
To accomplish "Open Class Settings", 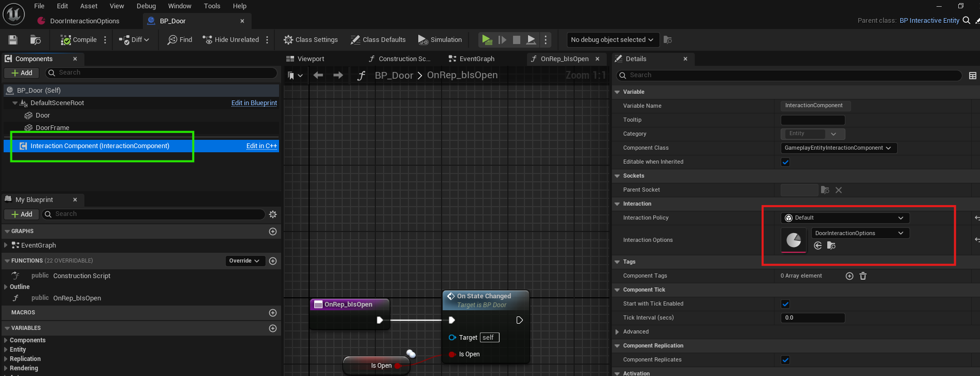I will [311, 40].
